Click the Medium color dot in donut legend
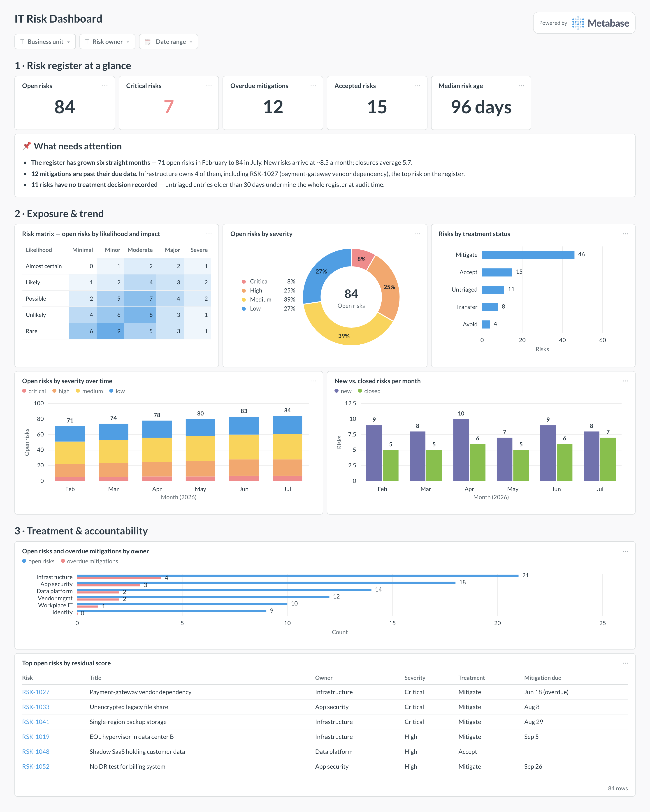Screen dimensions: 650x812 (244, 300)
